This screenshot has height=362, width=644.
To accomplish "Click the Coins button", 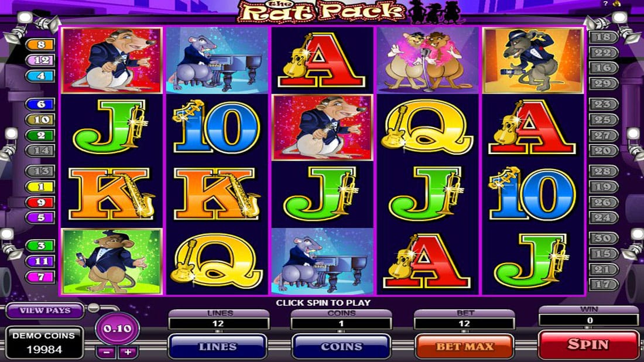I will click(x=341, y=346).
